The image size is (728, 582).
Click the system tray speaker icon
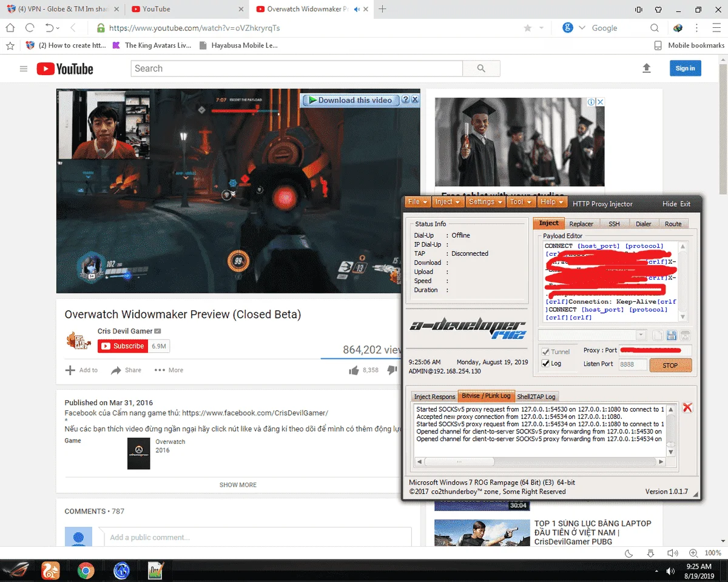670,571
